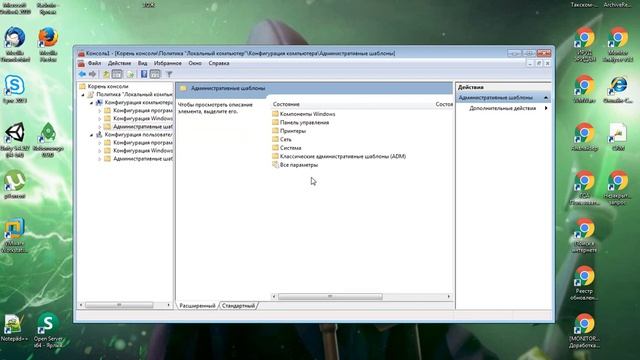Open Mozilla Firefox desktop shortcut
The width and height of the screenshot is (640, 360).
[x=48, y=44]
